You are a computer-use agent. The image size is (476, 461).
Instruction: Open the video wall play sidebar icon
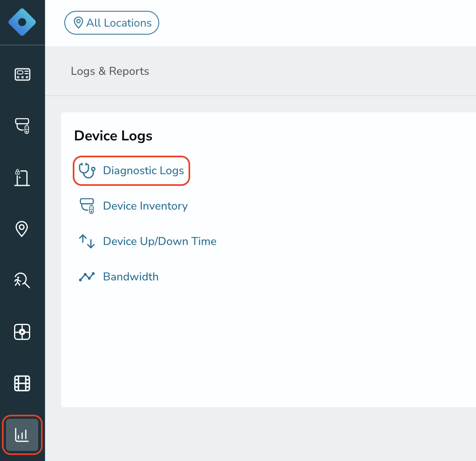[22, 331]
